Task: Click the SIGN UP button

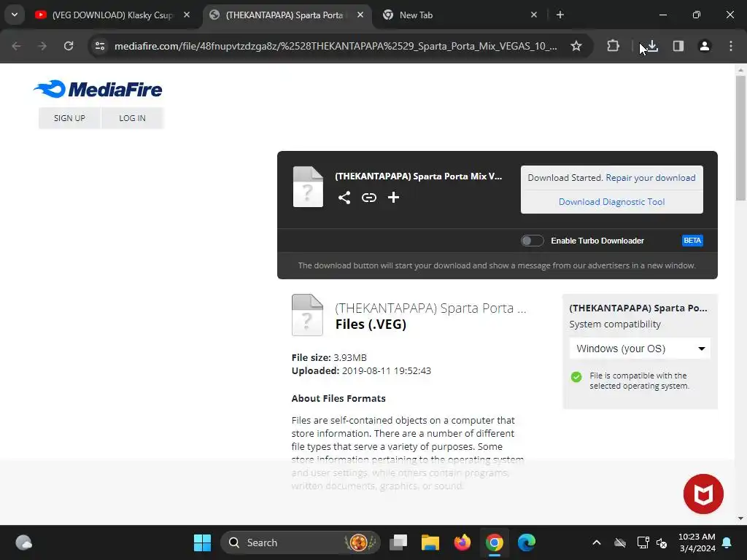Action: tap(69, 118)
